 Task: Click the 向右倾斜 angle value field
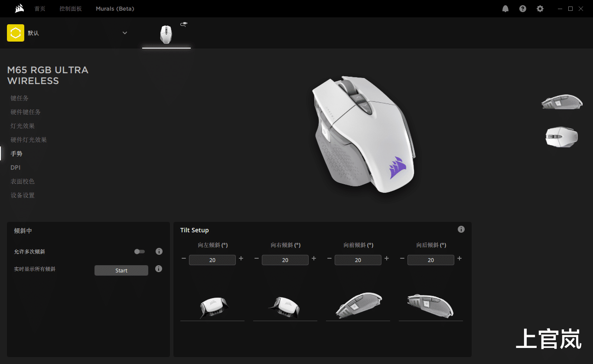[285, 260]
